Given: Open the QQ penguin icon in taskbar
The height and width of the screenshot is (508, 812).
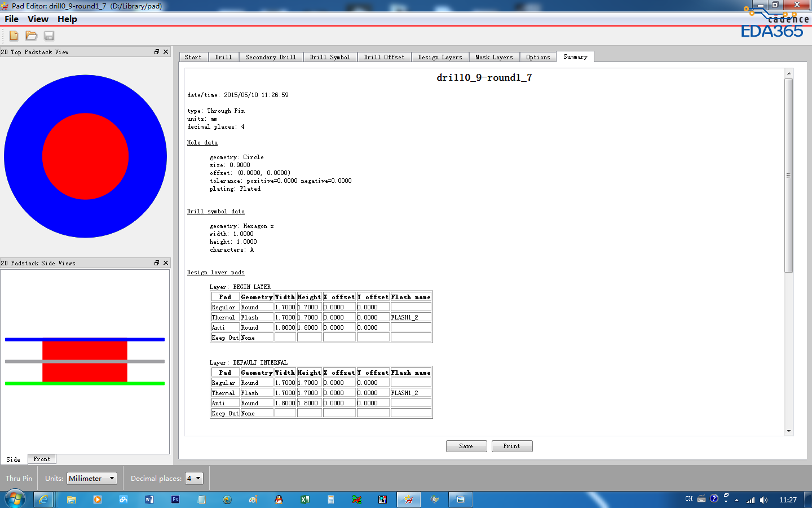Looking at the screenshot, I should (x=279, y=500).
